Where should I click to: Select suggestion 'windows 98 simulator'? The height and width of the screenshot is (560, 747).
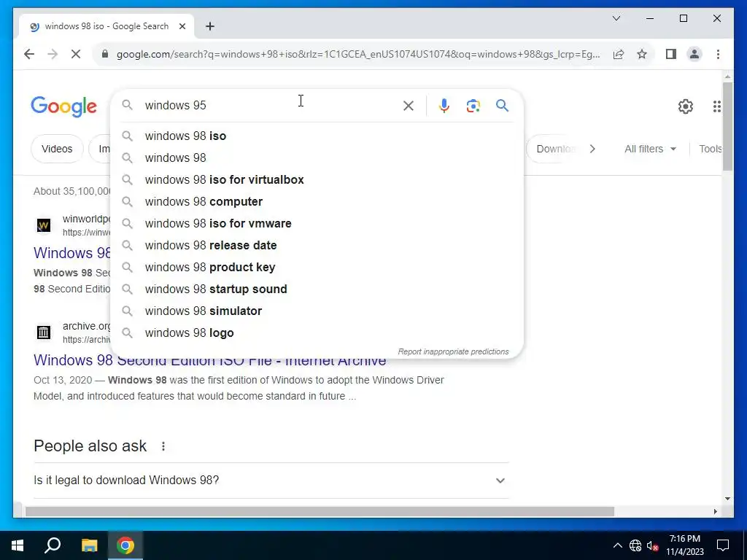(x=317, y=311)
